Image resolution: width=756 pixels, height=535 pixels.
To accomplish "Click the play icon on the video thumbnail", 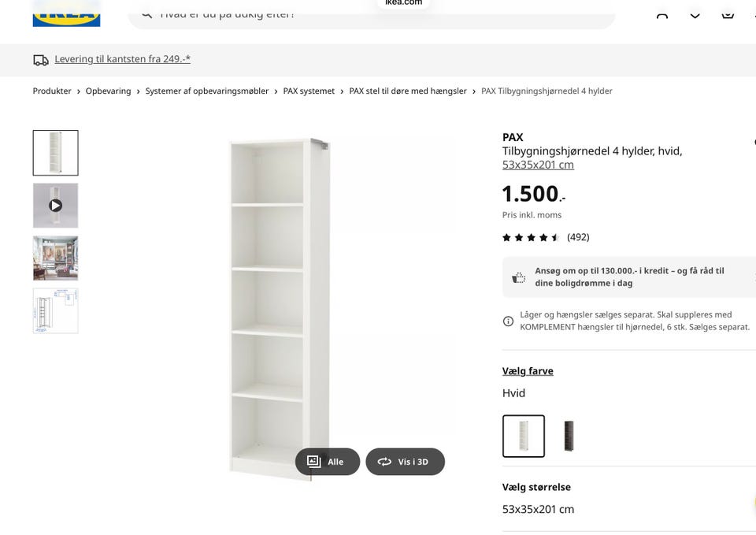I will 54,205.
